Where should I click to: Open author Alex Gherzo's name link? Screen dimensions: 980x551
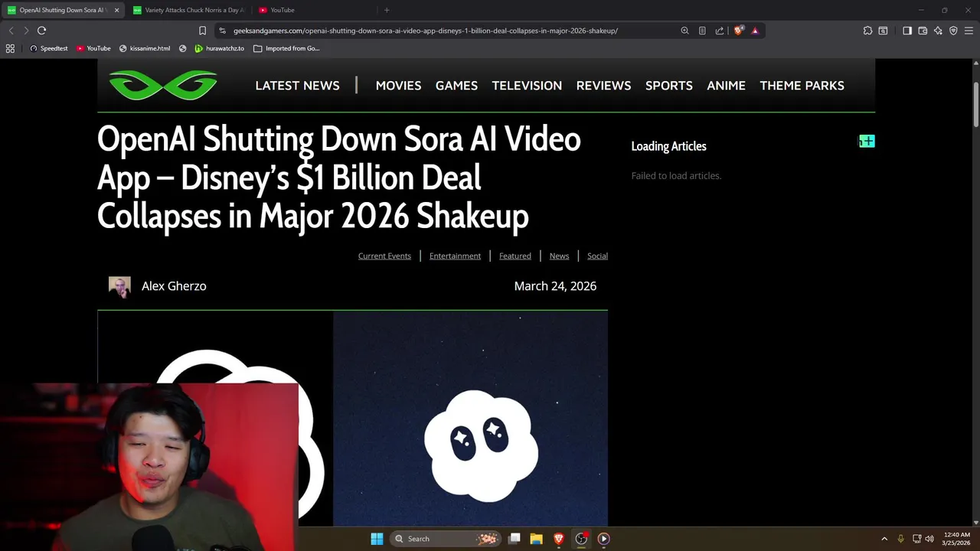click(x=174, y=286)
